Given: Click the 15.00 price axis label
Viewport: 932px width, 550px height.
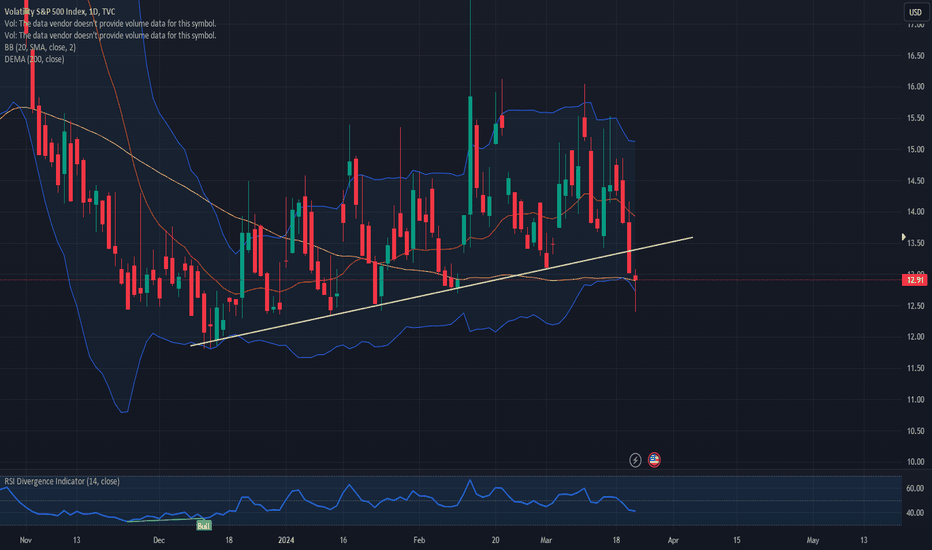Looking at the screenshot, I should pos(915,149).
